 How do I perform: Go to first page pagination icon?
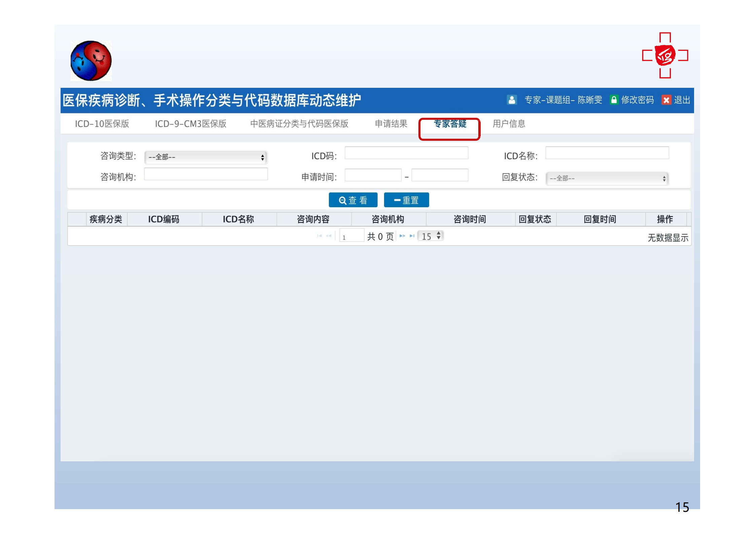(x=319, y=236)
